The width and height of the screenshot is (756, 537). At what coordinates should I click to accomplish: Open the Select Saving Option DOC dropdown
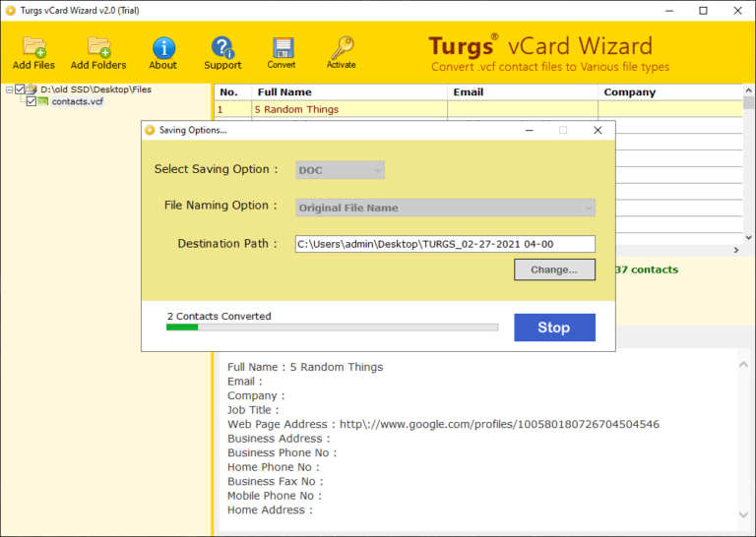tap(340, 170)
